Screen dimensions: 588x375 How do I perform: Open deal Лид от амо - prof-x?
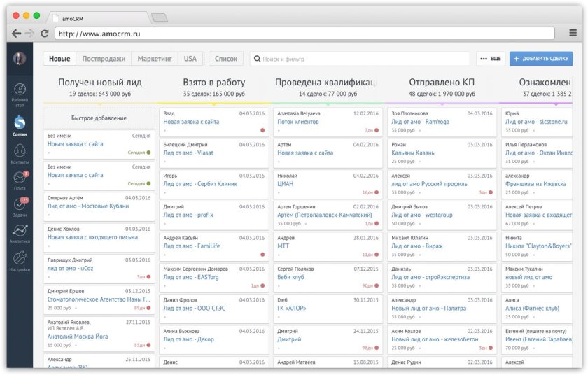click(x=188, y=215)
